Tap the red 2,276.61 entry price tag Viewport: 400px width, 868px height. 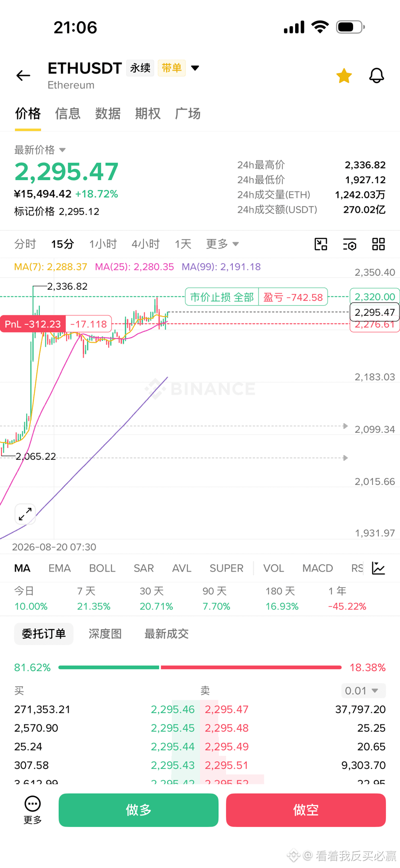click(x=374, y=325)
